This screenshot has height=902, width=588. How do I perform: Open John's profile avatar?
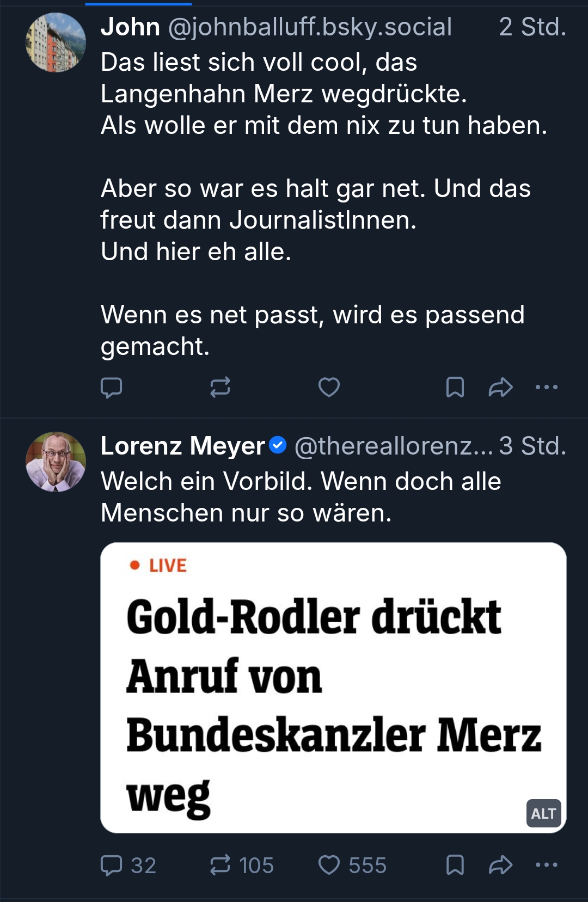point(56,42)
